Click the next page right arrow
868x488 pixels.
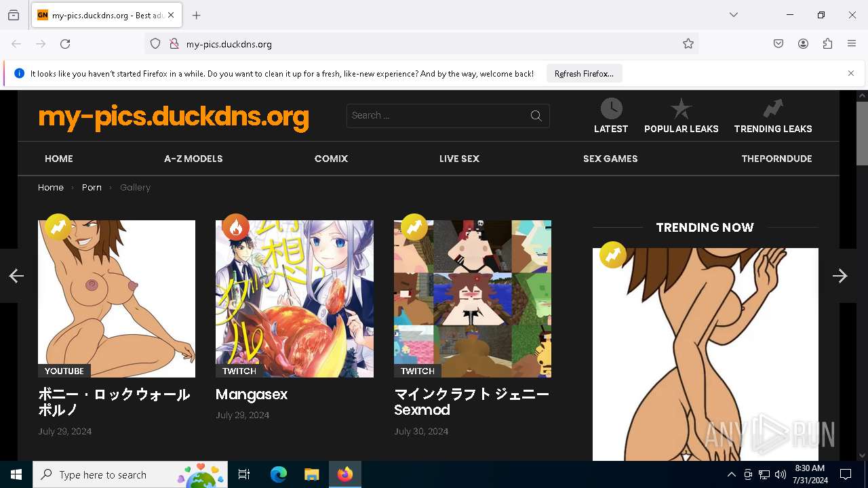(840, 276)
